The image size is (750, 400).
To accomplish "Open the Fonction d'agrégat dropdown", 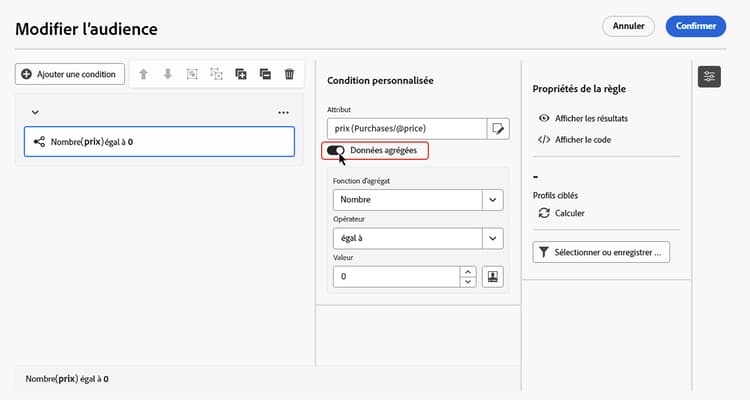I will click(x=492, y=200).
